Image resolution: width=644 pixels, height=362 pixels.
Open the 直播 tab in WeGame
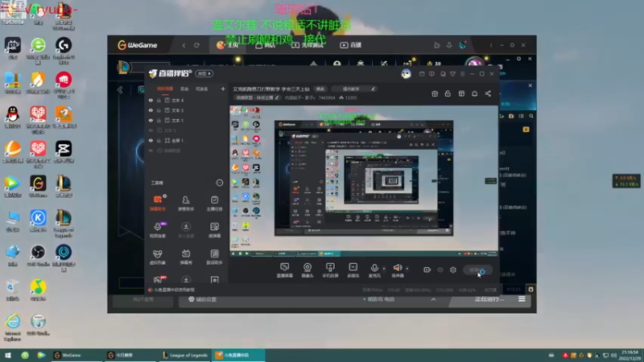point(351,45)
